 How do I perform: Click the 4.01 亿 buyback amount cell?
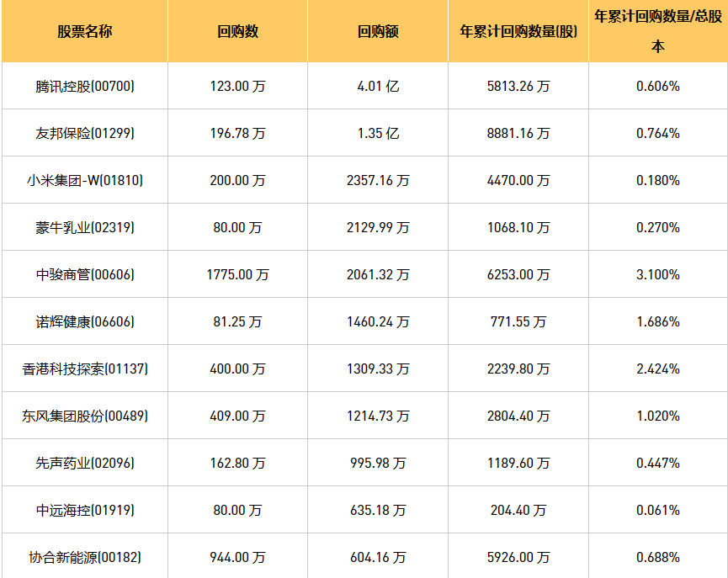tap(378, 86)
